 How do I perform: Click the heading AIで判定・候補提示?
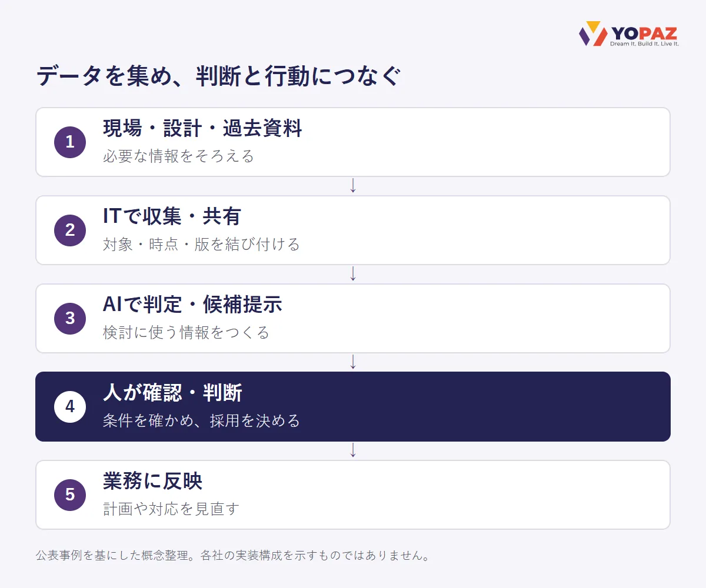192,305
